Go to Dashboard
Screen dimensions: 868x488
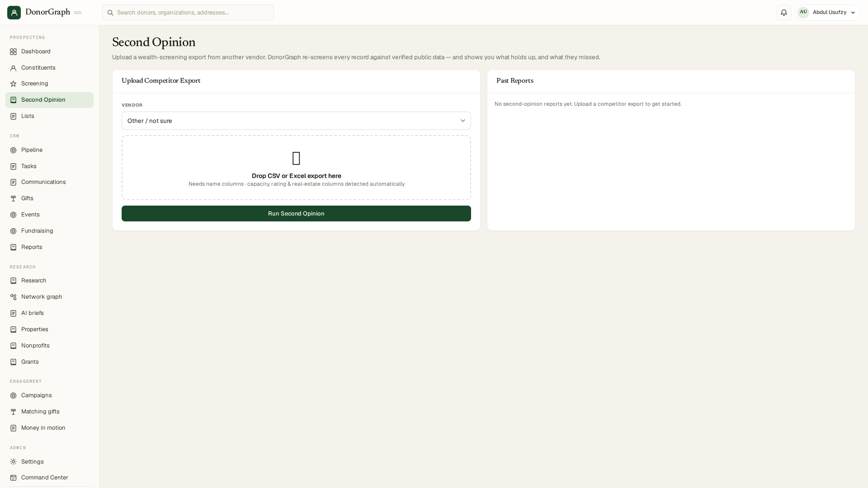[49, 52]
